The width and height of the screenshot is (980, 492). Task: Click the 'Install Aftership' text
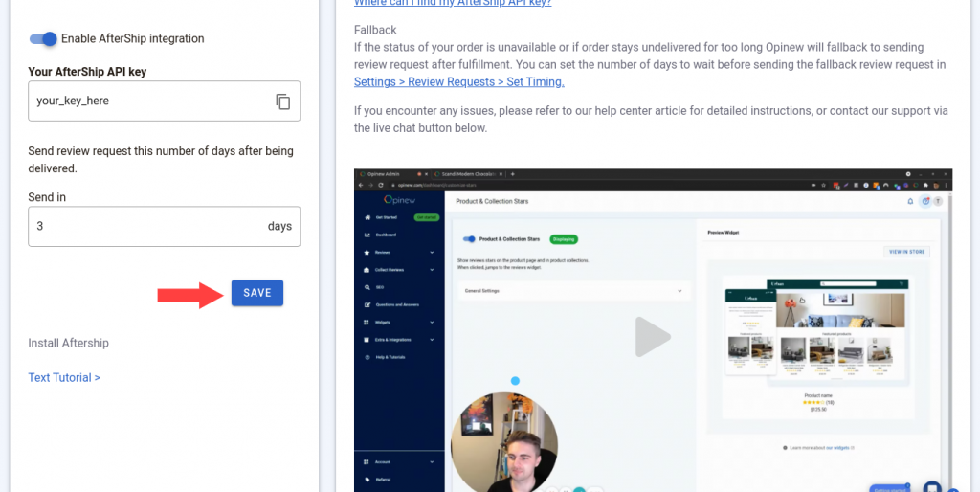(x=68, y=344)
